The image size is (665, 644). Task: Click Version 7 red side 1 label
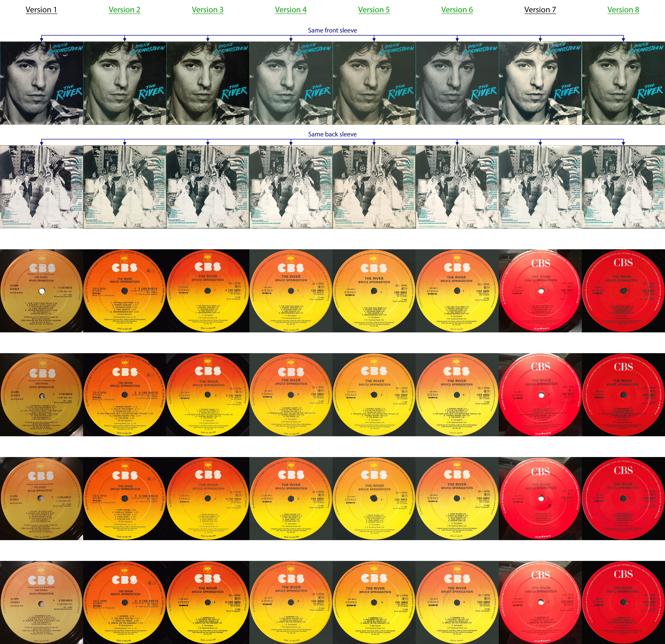click(540, 291)
